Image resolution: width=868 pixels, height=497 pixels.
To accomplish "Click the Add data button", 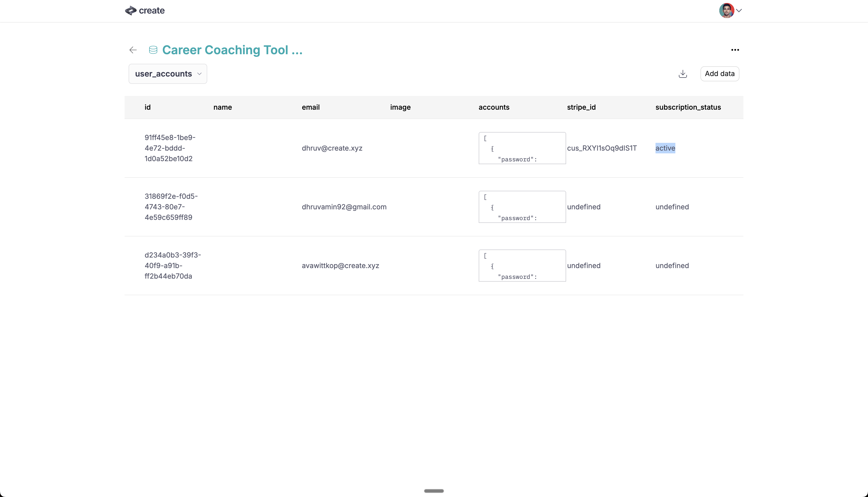I will pos(720,74).
